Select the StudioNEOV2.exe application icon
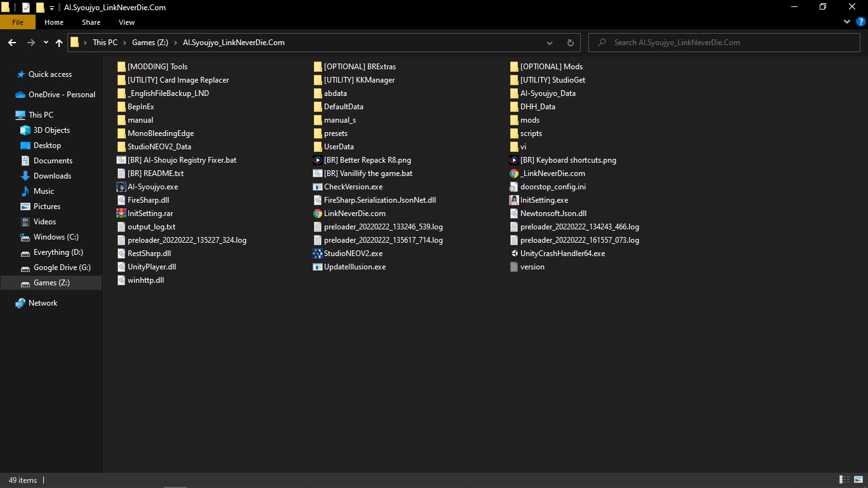The width and height of the screenshot is (868, 488). [x=318, y=254]
